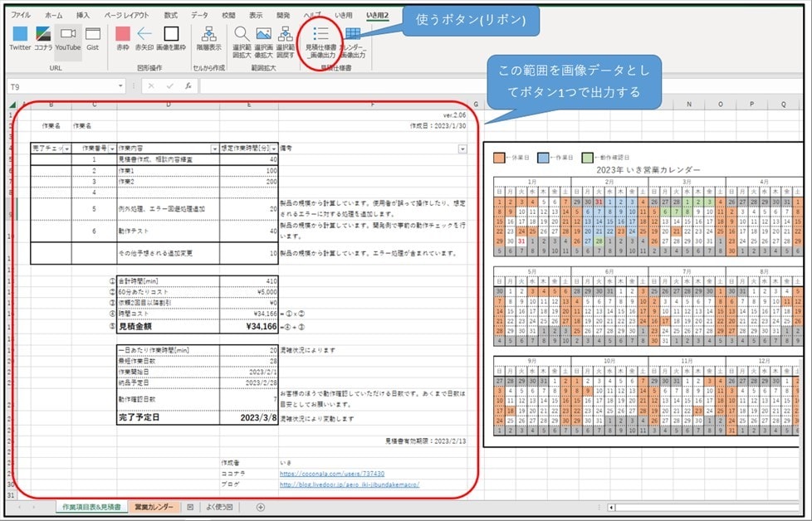The width and height of the screenshot is (812, 521).
Task: Click the 階層表示 hierarchy icon
Action: [208, 38]
